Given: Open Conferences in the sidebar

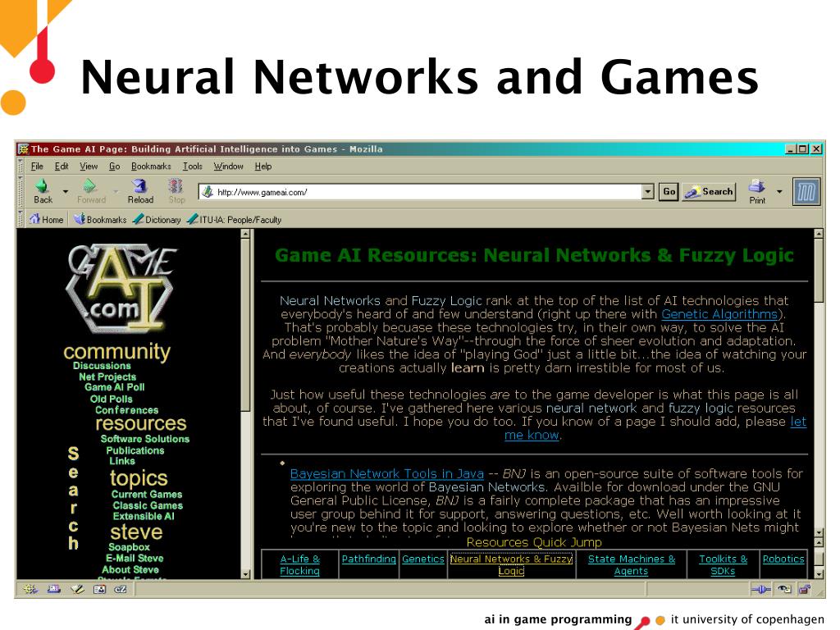Looking at the screenshot, I should [x=127, y=410].
